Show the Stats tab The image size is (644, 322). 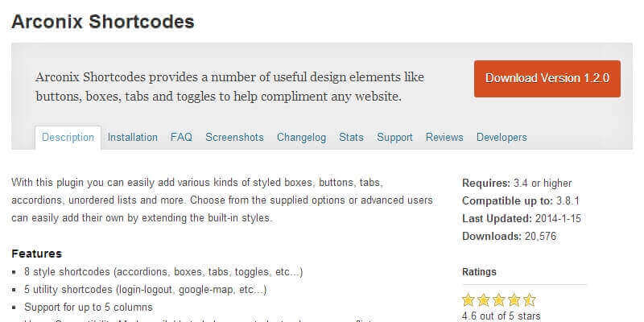coord(352,138)
